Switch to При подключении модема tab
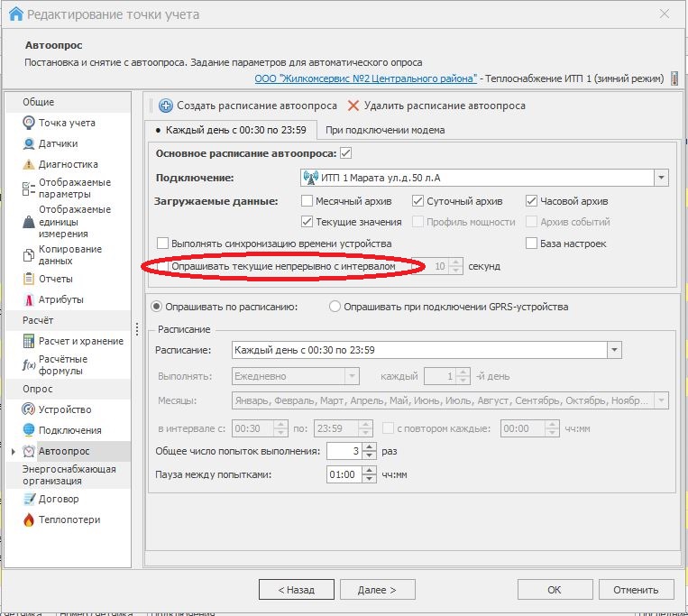 (x=385, y=130)
